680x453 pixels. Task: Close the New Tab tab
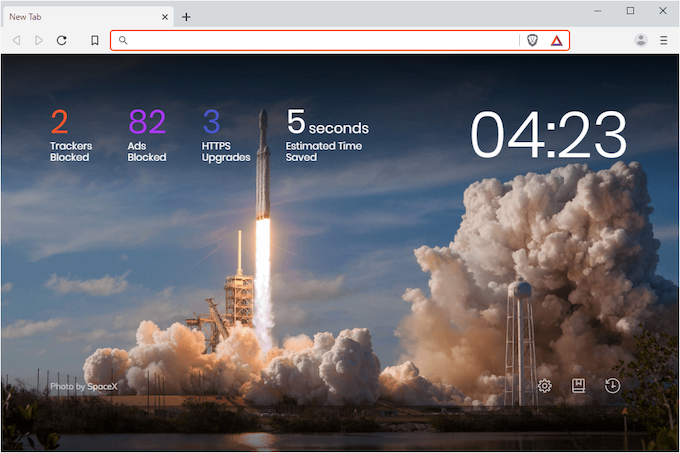click(165, 17)
